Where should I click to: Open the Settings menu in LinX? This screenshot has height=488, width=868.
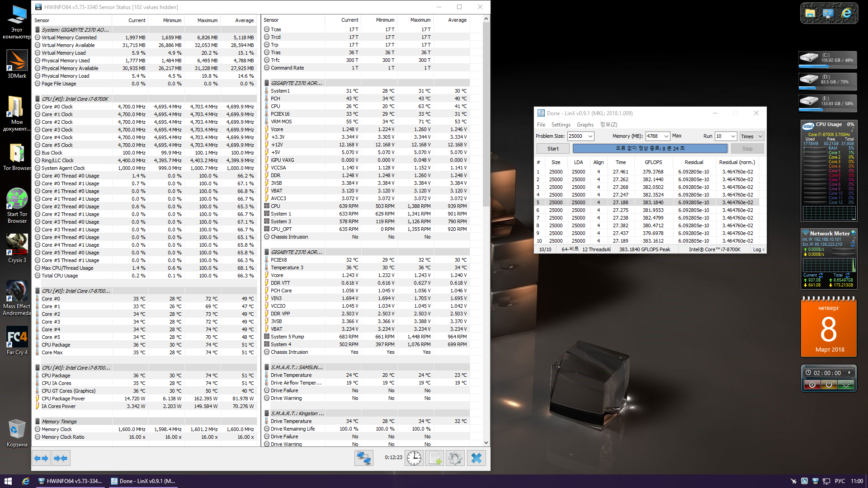coord(561,125)
